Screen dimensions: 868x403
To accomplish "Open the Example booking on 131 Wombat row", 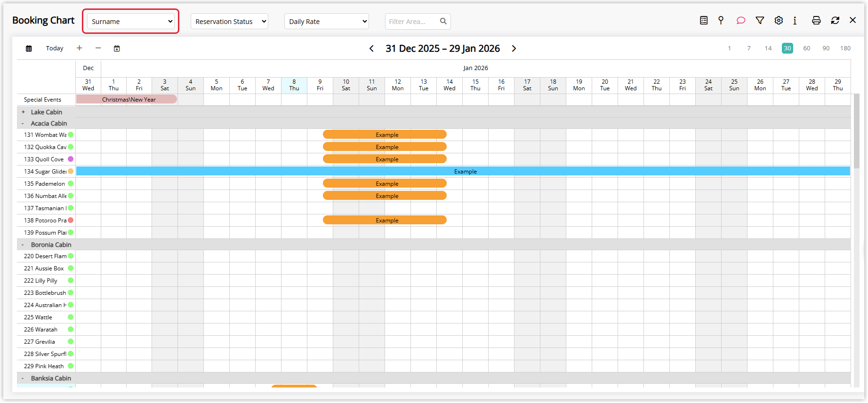I will 385,134.
